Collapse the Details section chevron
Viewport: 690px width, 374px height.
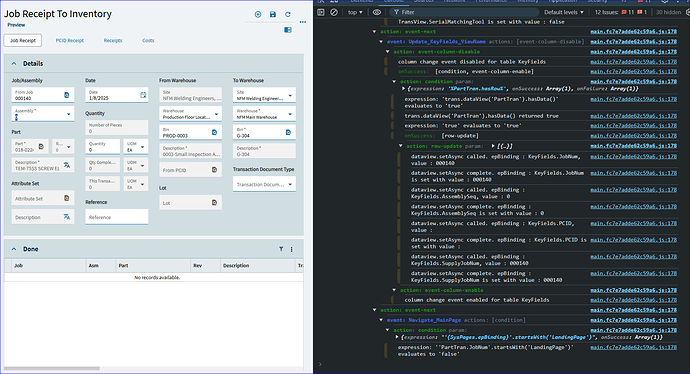pyautogui.click(x=14, y=64)
